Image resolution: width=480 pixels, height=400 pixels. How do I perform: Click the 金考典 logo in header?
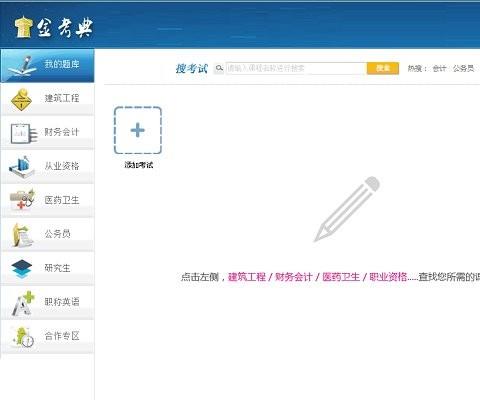coord(53,27)
